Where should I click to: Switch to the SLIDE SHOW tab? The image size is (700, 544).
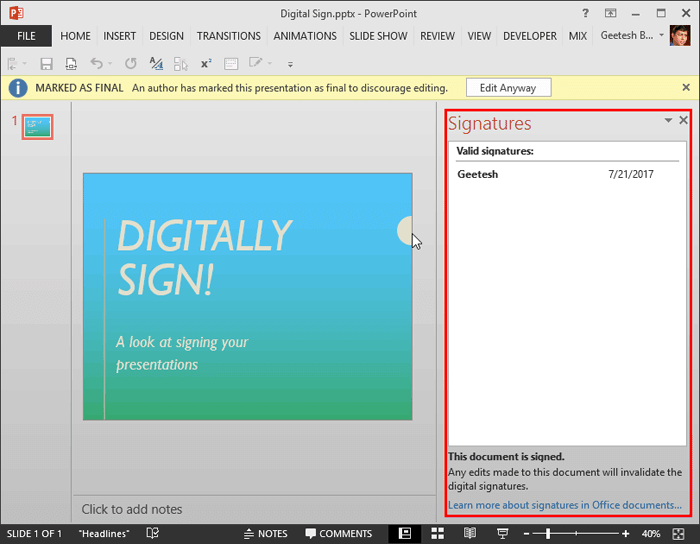pos(378,36)
